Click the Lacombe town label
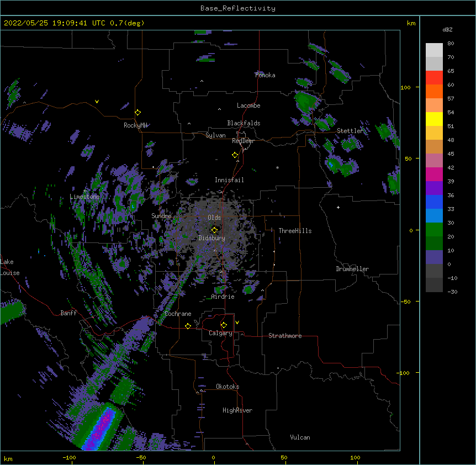The image size is (476, 465). pyautogui.click(x=248, y=105)
